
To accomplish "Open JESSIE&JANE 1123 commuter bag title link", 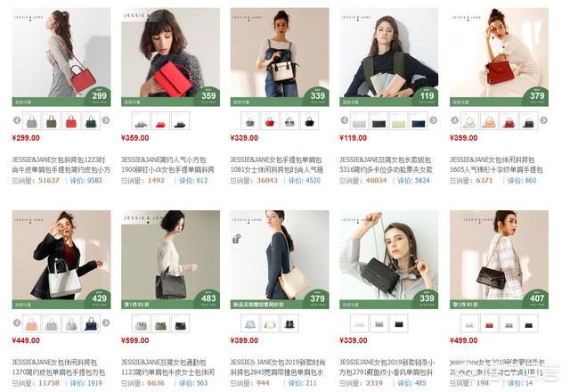I will coord(168,367).
